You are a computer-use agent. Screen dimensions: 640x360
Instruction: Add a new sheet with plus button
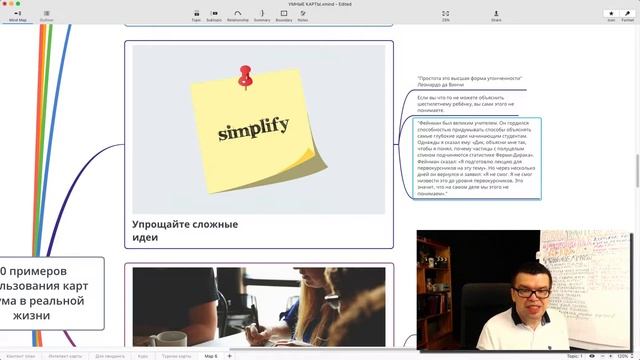(x=229, y=356)
